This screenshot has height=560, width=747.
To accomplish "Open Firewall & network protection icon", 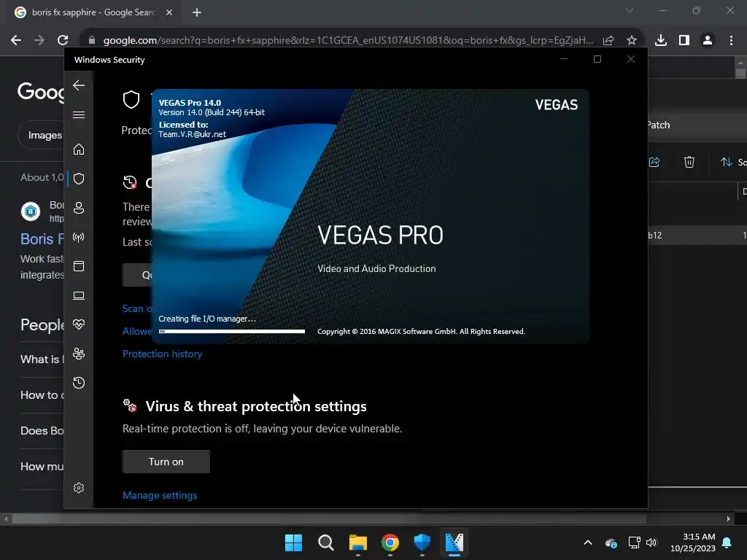I will pyautogui.click(x=79, y=237).
